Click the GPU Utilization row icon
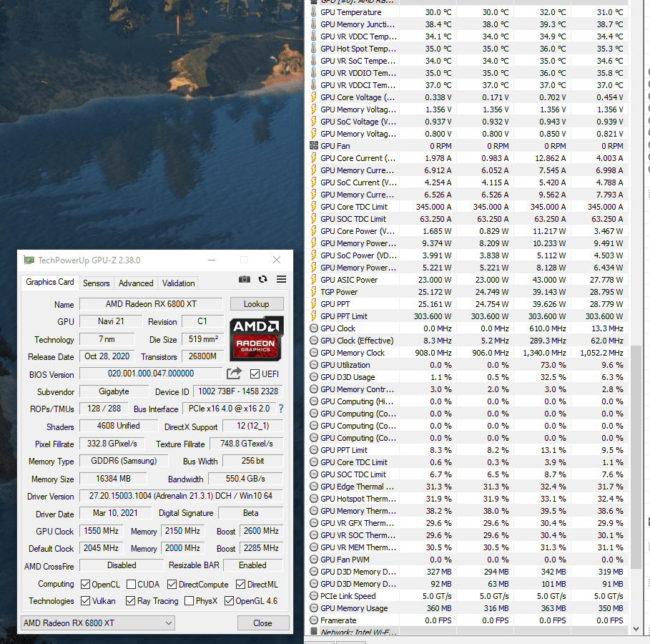This screenshot has width=650, height=644. click(314, 365)
